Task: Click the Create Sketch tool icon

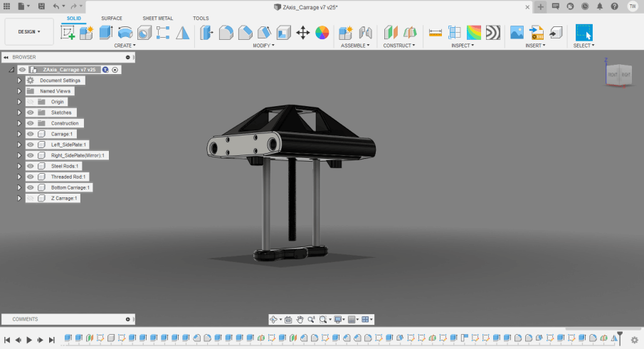Action: point(68,33)
